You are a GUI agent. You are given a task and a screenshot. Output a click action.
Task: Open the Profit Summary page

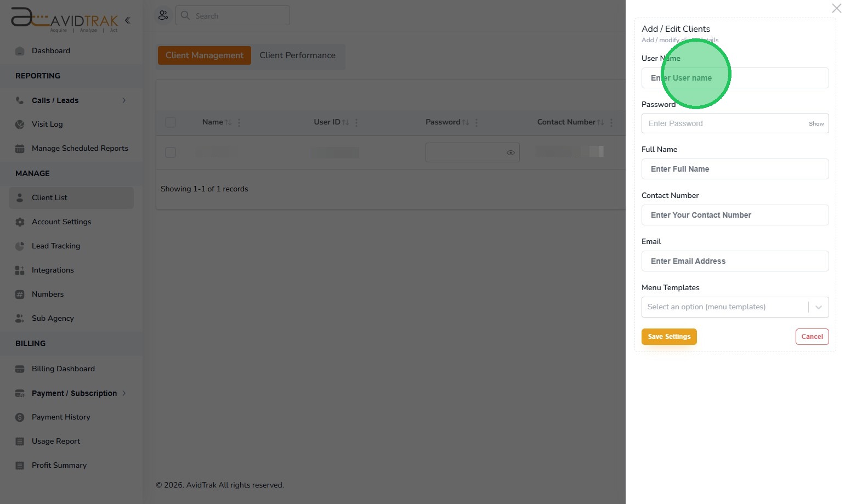tap(59, 466)
